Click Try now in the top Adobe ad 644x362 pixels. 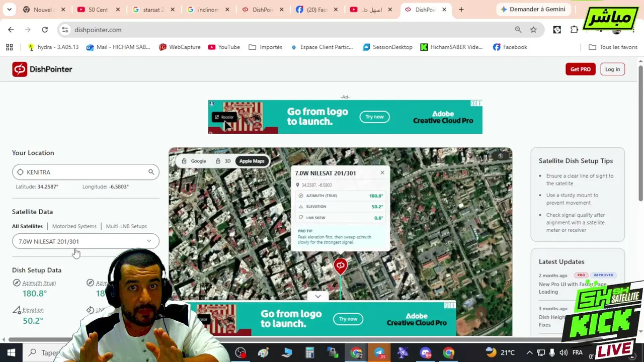[374, 117]
